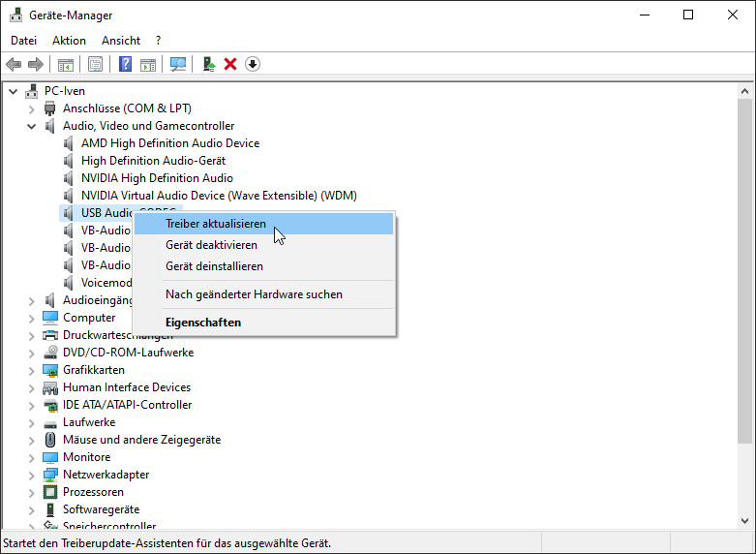Open the Ansicht menu
756x554 pixels.
pyautogui.click(x=121, y=41)
